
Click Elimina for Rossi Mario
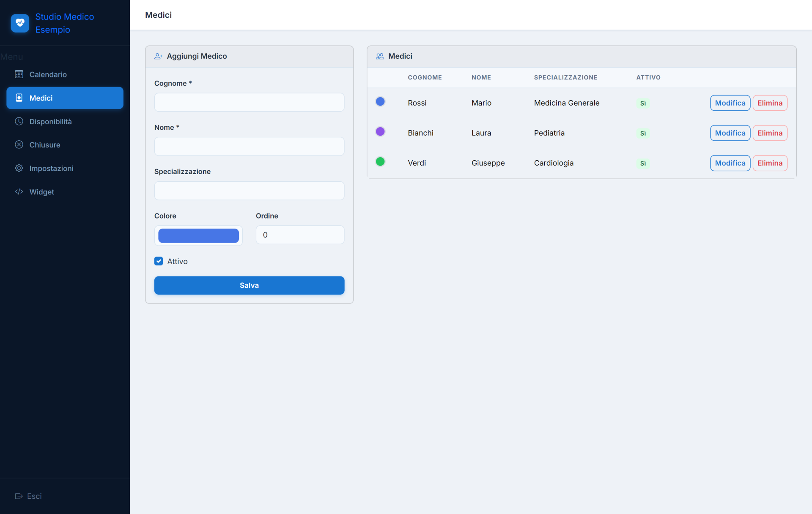(x=770, y=103)
